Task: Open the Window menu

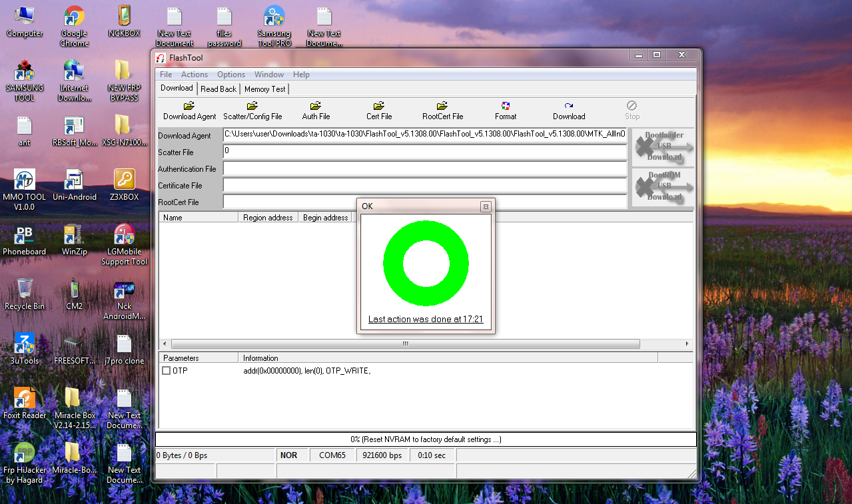Action: [x=269, y=75]
